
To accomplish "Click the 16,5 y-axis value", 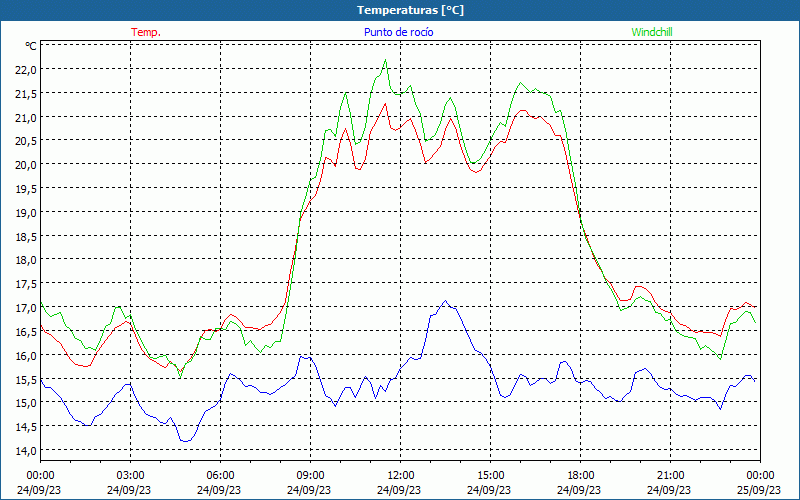I will (26, 332).
